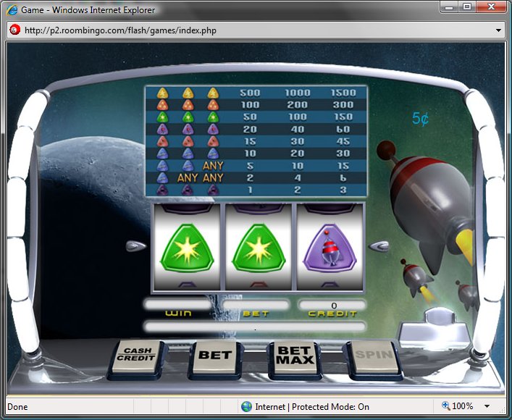Click the left payline arrow marker
This screenshot has height=420, width=512.
point(136,246)
